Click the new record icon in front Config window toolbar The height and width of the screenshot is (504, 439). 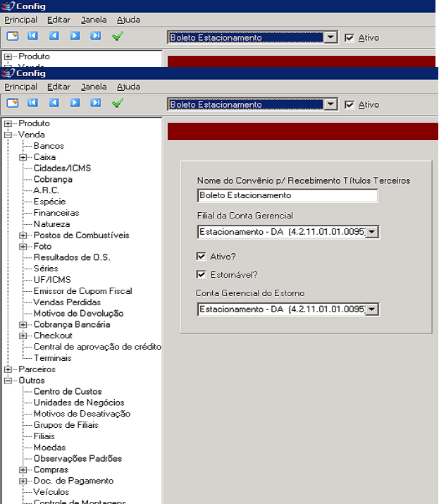(13, 103)
